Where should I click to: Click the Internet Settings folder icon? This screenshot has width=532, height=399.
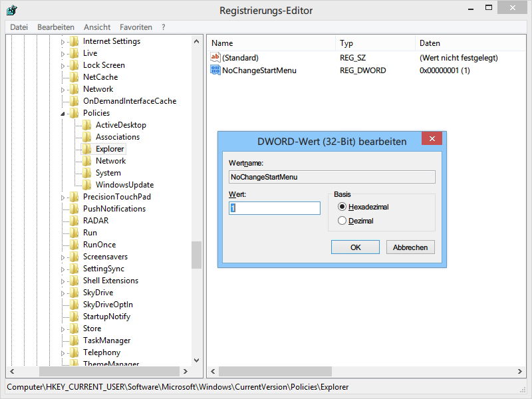click(x=74, y=41)
